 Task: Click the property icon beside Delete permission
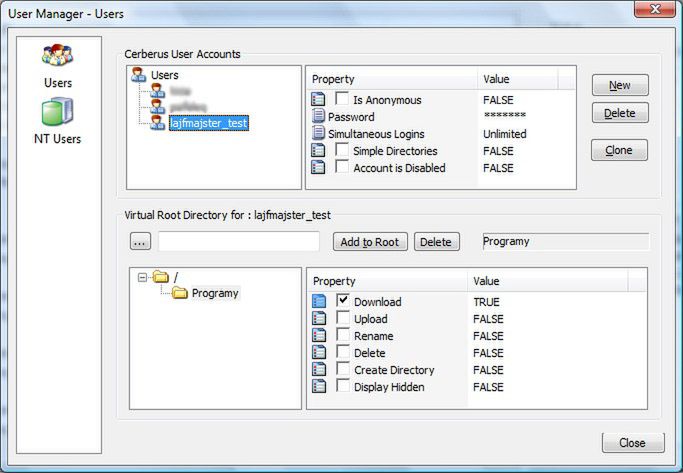[x=319, y=352]
